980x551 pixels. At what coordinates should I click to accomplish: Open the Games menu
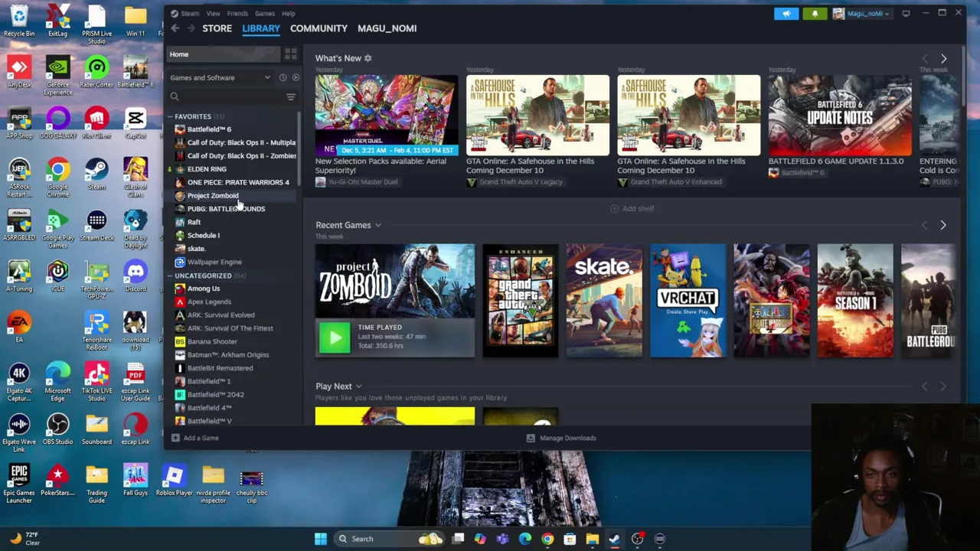[264, 13]
